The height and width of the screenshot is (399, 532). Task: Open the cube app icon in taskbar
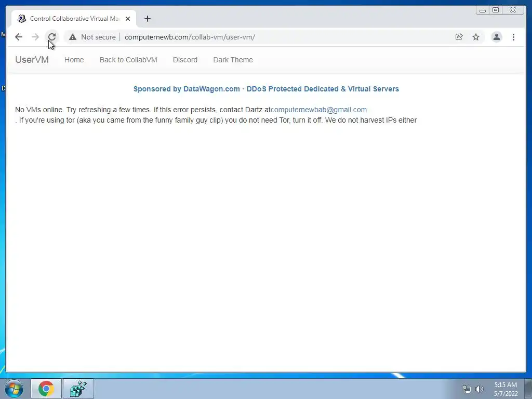tap(78, 389)
